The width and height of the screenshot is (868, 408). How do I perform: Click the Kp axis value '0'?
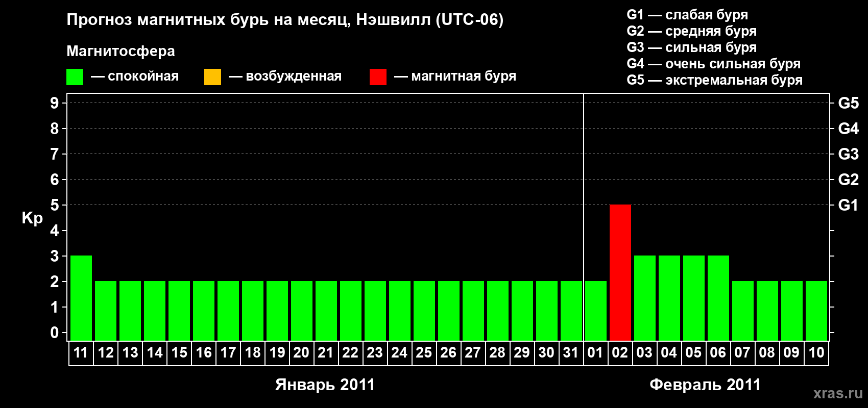pos(55,333)
